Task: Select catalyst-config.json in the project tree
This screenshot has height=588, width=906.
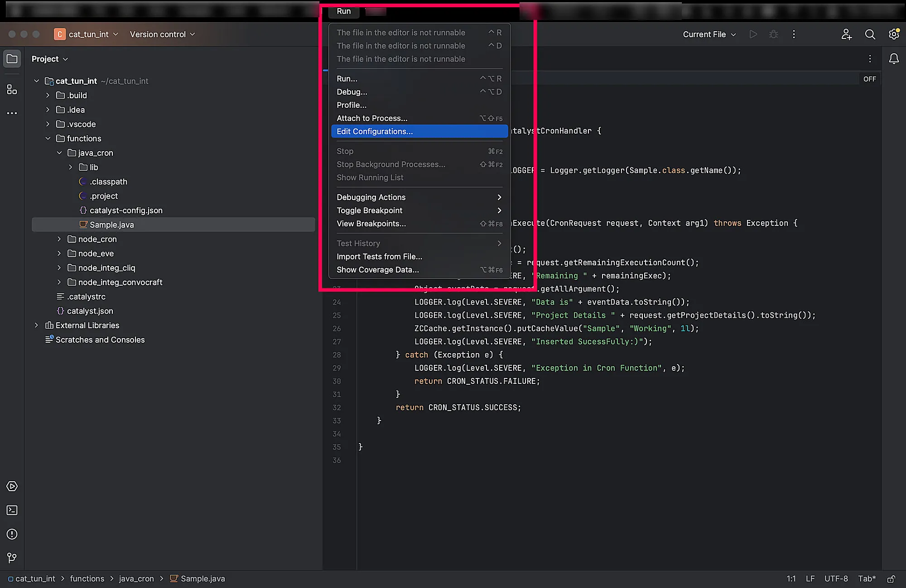Action: pos(126,210)
